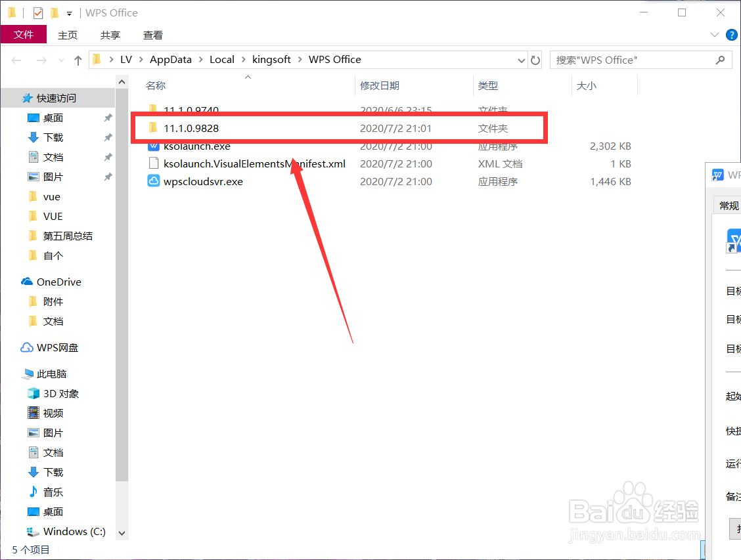741x560 pixels.
Task: Select ksolaunch.VisualElementsManifest.xml file
Action: (x=254, y=164)
